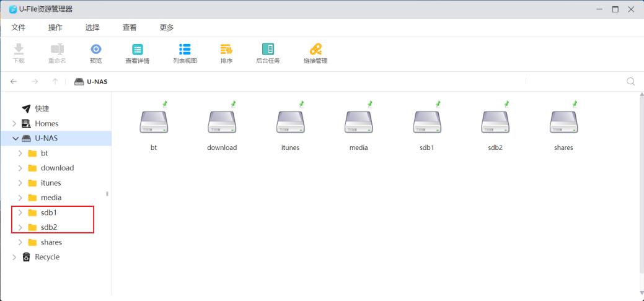644x301 pixels.
Task: Select the shares drive icon
Action: 563,122
